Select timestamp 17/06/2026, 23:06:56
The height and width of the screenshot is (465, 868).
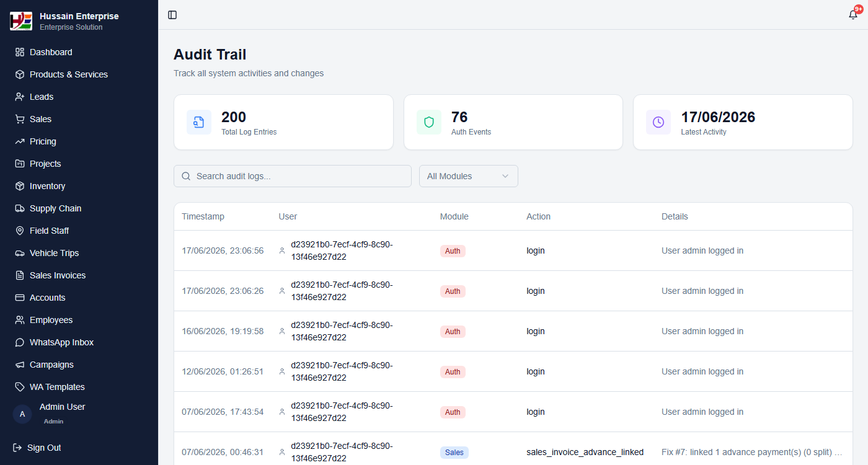223,250
